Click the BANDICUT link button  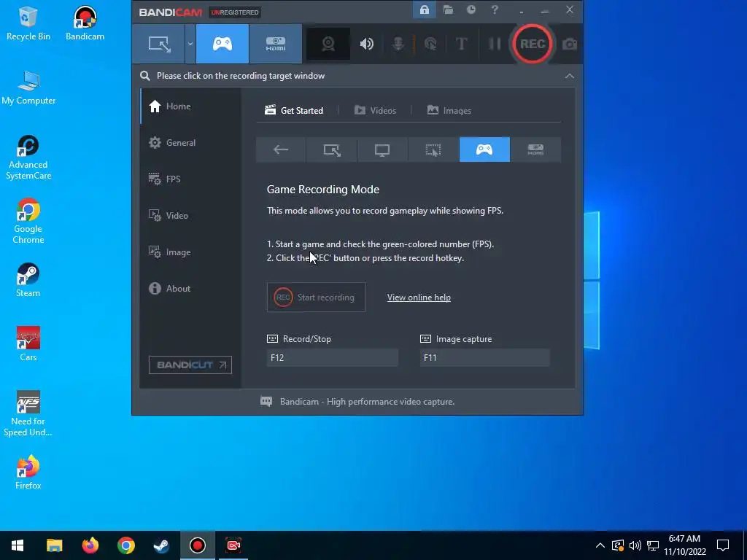pyautogui.click(x=190, y=365)
